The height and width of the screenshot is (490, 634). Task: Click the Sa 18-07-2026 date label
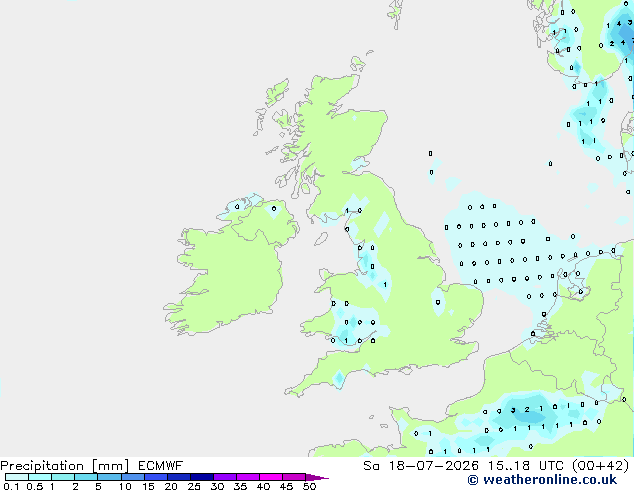(x=421, y=466)
